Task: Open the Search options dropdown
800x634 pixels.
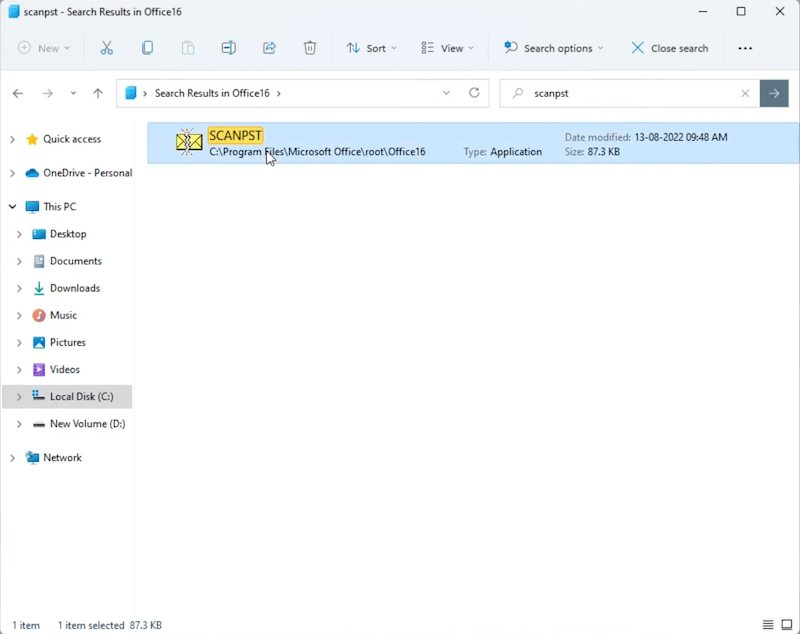Action: pyautogui.click(x=554, y=48)
